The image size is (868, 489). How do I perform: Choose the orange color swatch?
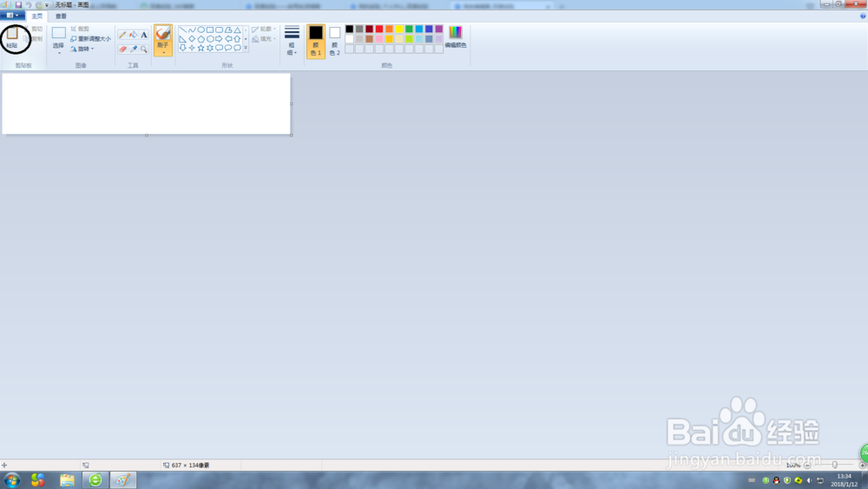tap(389, 29)
